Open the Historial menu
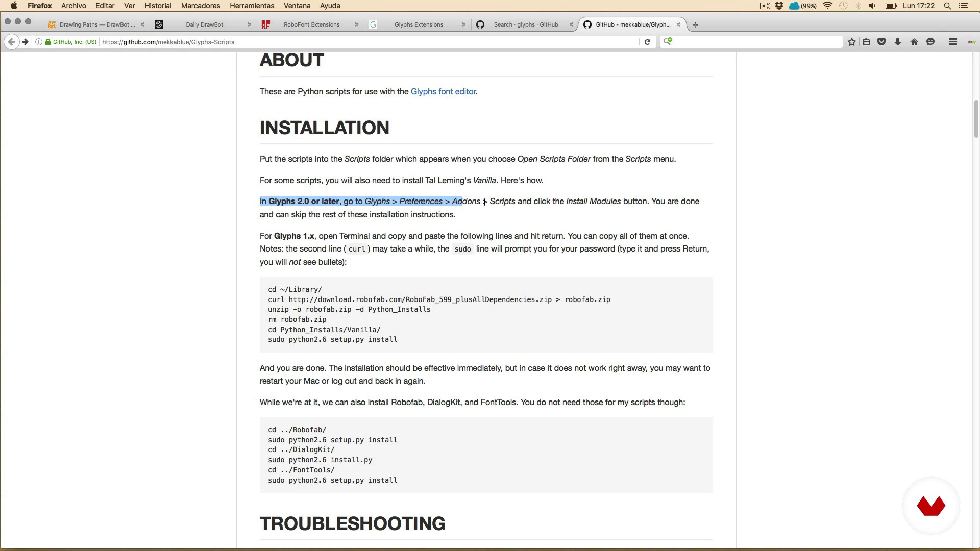This screenshot has width=980, height=551. click(x=158, y=6)
